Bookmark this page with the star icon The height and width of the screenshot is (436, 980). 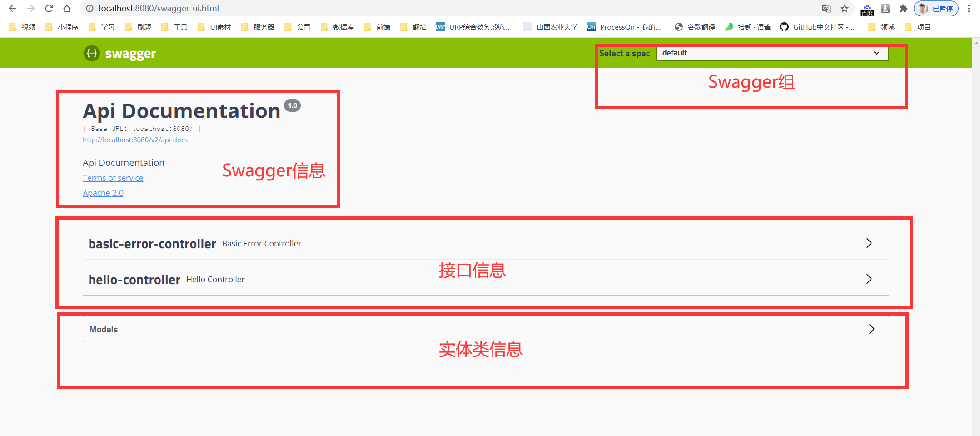(844, 8)
